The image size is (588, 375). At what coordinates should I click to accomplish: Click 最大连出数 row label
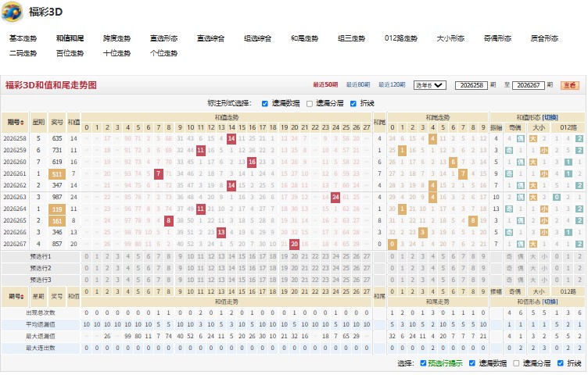[x=41, y=348]
